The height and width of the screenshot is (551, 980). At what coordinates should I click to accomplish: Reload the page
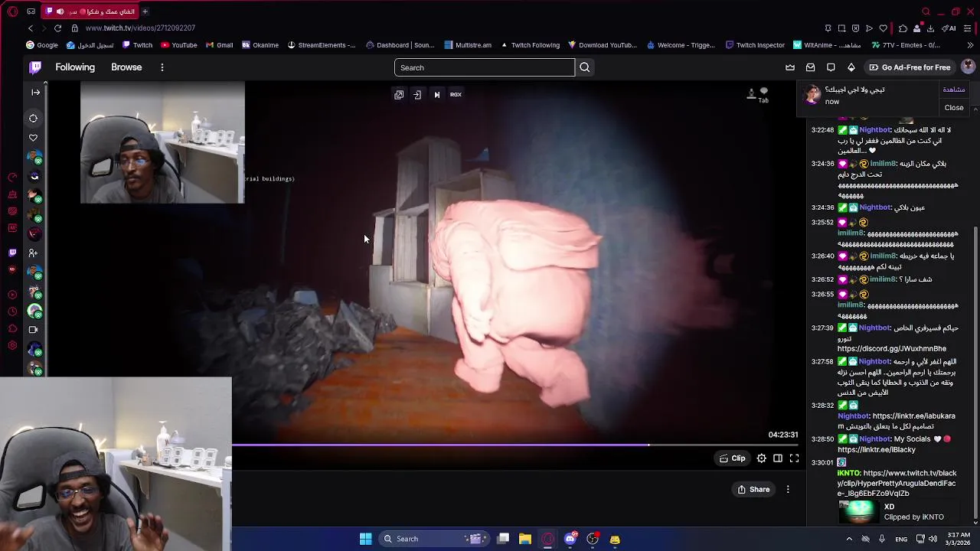[x=57, y=28]
